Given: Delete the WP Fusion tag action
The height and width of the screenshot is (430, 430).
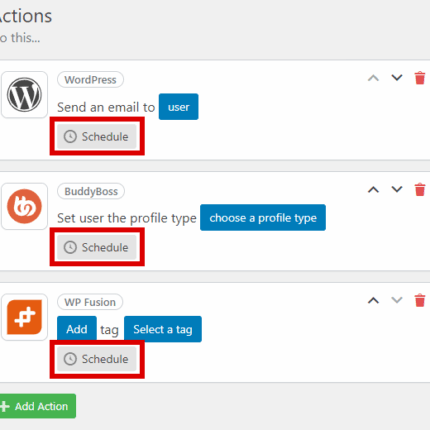Looking at the screenshot, I should point(420,300).
